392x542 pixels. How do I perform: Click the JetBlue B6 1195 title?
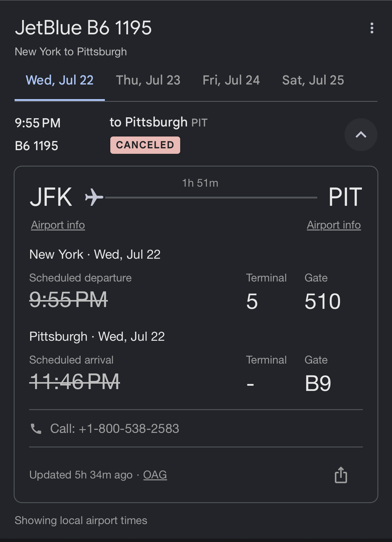pos(83,28)
